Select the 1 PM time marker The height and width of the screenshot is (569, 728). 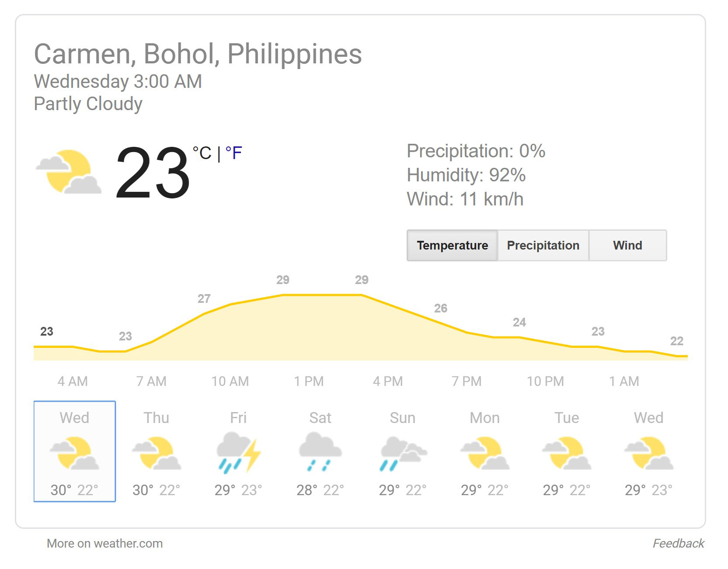coord(309,382)
